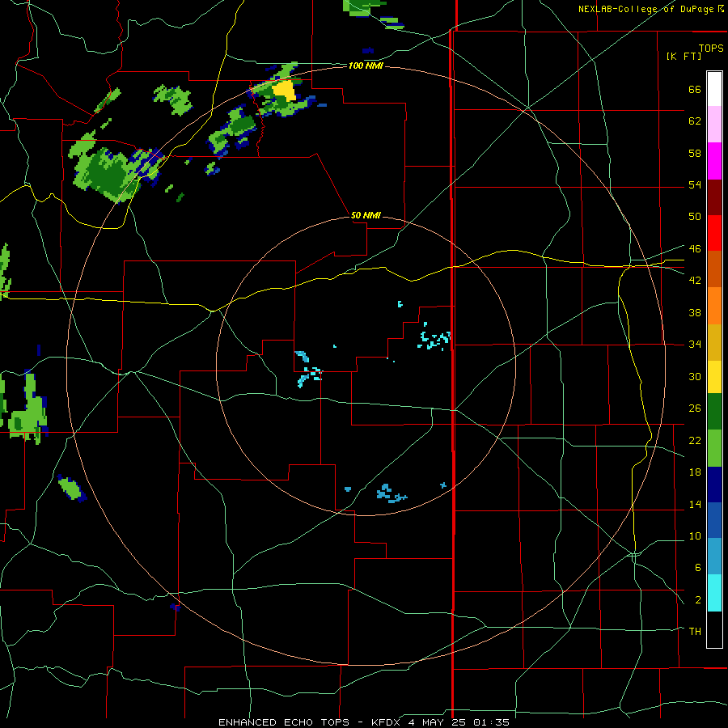Click the dark green legend swatch
Viewport: 728px width, 728px height.
coord(714,412)
